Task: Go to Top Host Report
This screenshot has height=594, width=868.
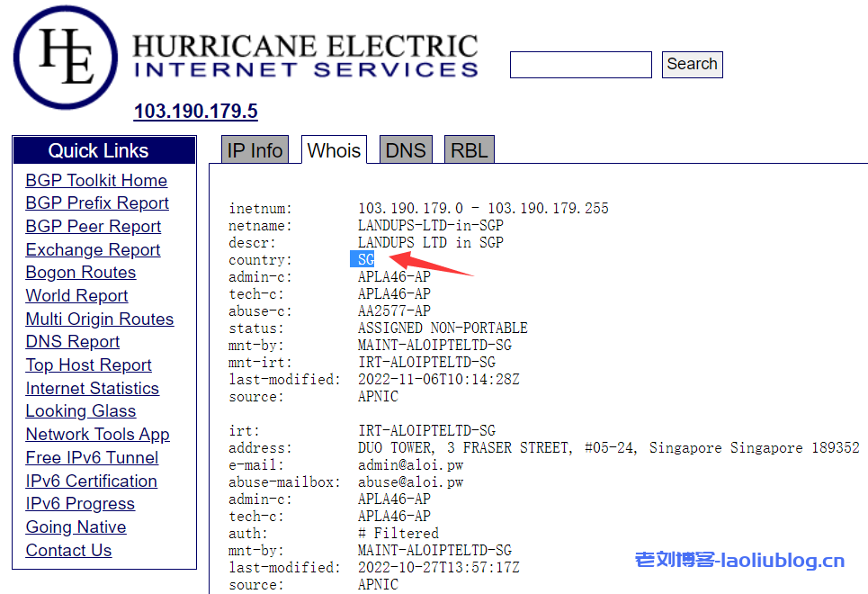Action: (x=88, y=365)
